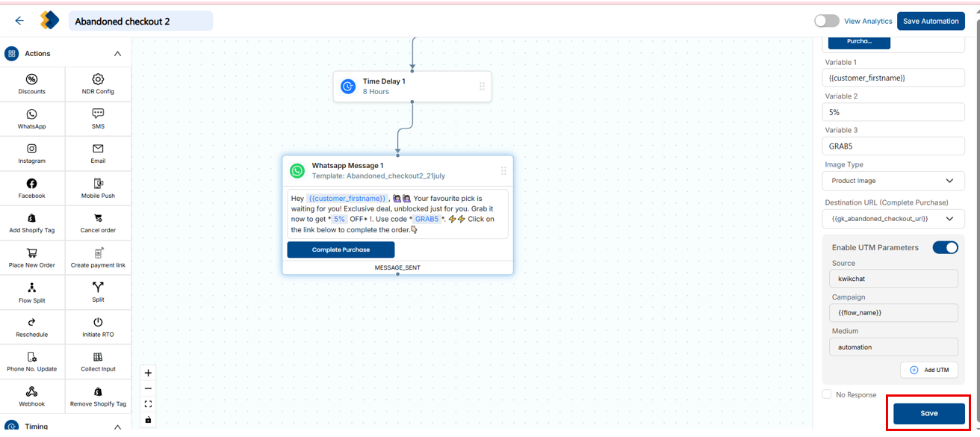
Task: Open the Image Type dropdown
Action: 894,181
